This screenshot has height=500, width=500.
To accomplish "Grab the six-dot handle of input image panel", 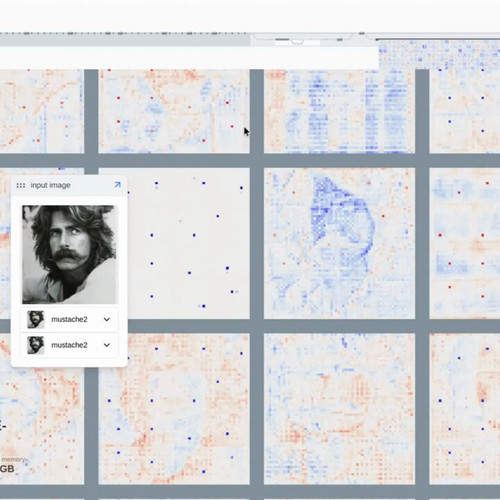I will pos(21,185).
